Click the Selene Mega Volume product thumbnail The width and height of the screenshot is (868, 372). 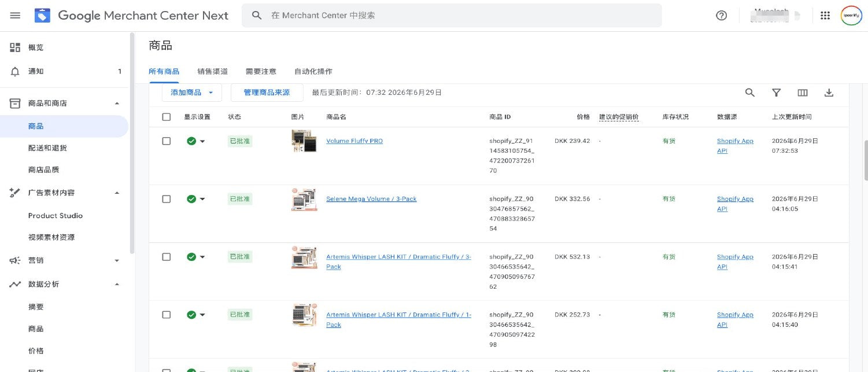304,199
